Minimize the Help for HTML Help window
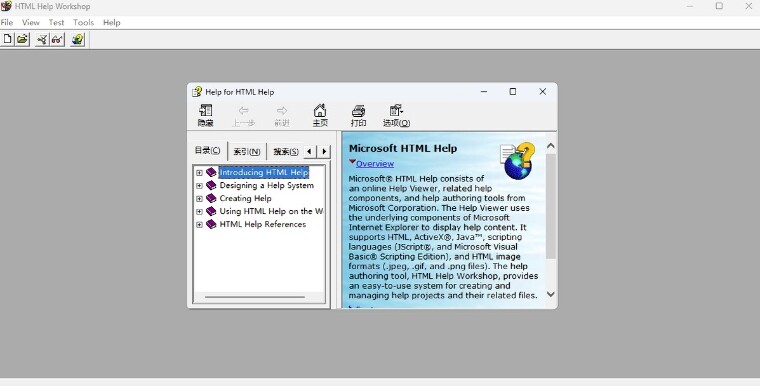Screen dimensions: 760x386 484,92
